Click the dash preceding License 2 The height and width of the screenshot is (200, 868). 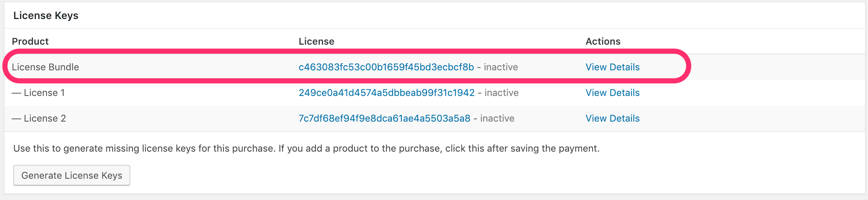click(x=16, y=119)
